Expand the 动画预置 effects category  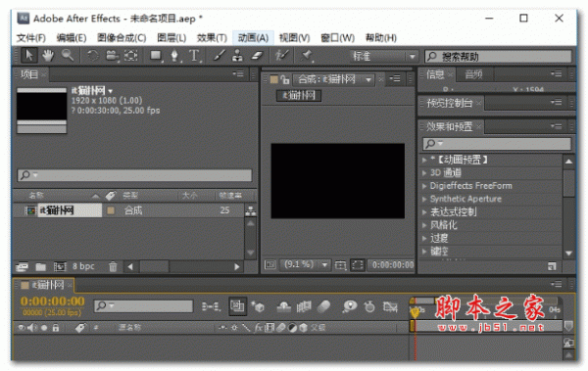click(x=424, y=160)
